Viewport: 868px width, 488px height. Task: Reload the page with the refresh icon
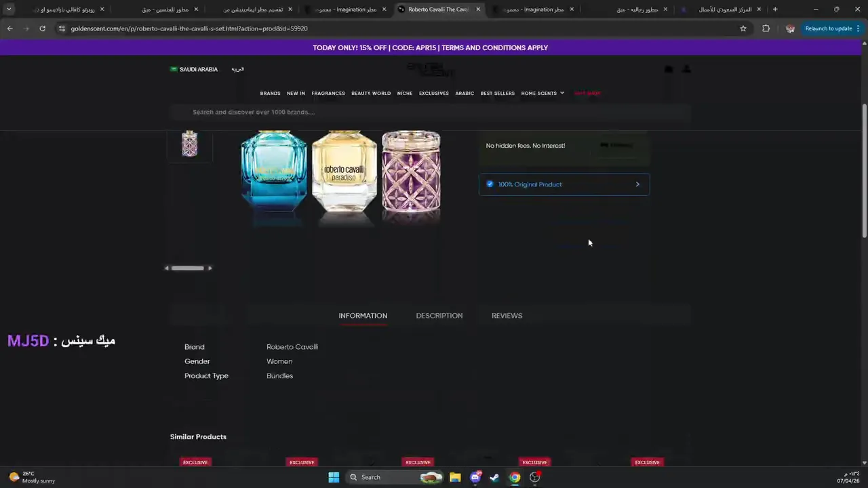pos(42,28)
